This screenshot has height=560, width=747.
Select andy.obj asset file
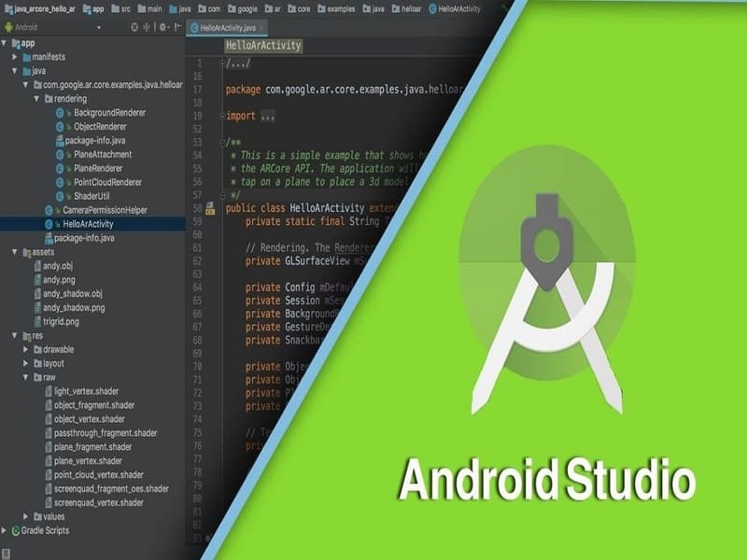point(53,266)
